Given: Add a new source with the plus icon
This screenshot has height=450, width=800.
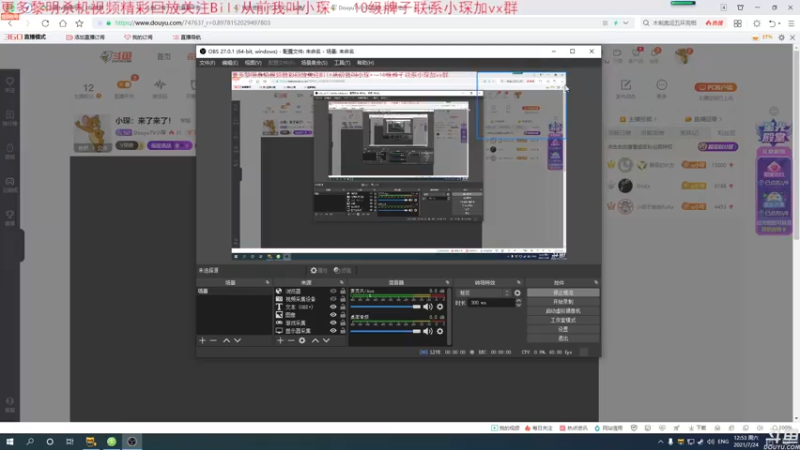Looking at the screenshot, I should point(280,340).
